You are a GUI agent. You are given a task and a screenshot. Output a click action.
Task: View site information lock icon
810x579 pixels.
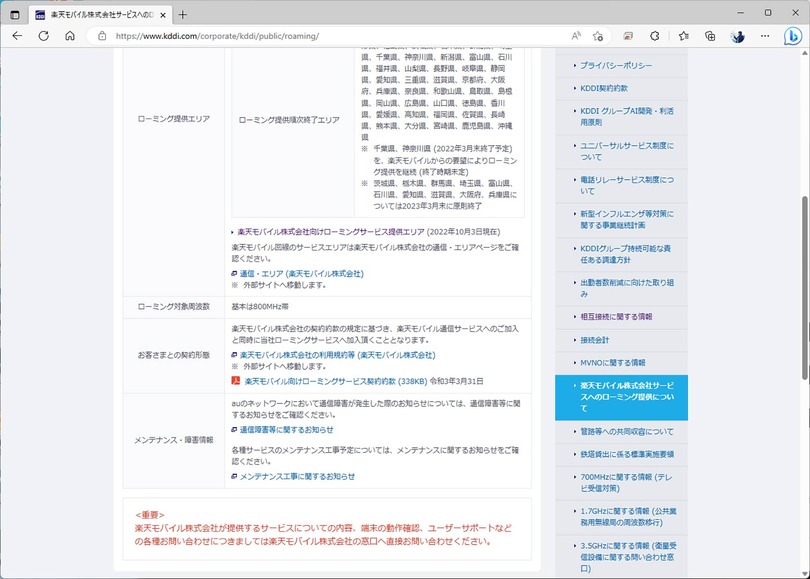(102, 36)
